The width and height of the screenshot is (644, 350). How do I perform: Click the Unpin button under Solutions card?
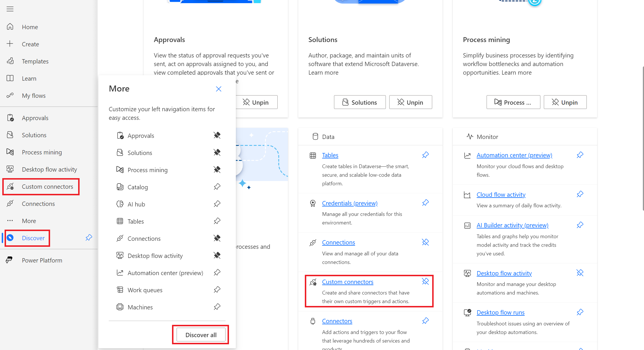tap(410, 102)
